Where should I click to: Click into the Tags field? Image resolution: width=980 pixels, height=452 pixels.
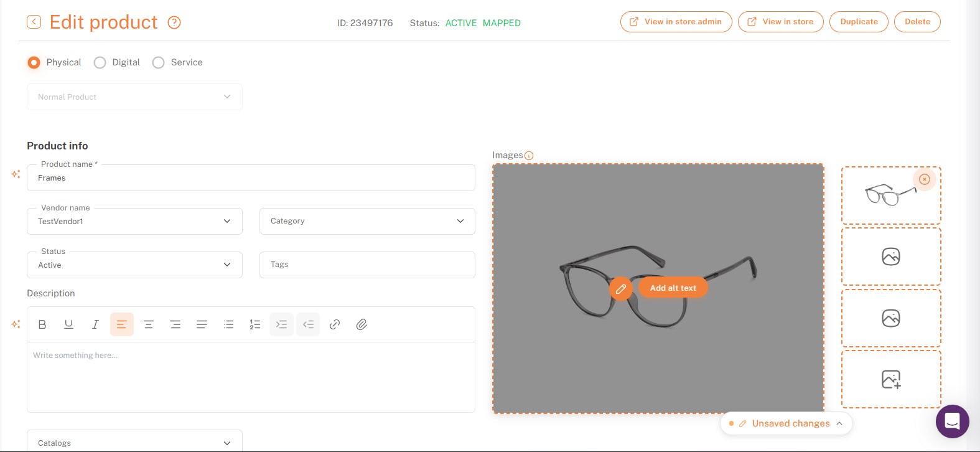click(367, 265)
